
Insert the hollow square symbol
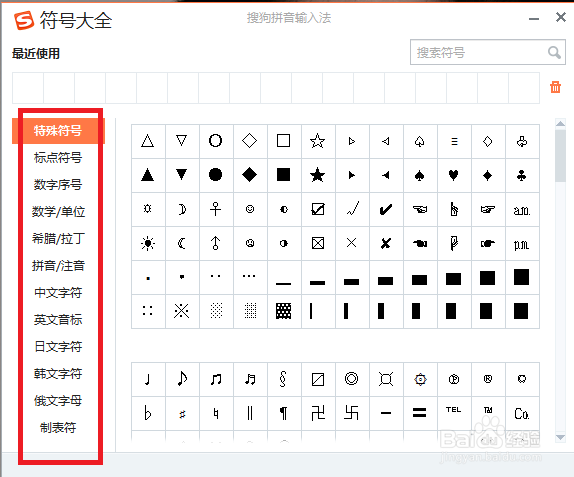284,141
